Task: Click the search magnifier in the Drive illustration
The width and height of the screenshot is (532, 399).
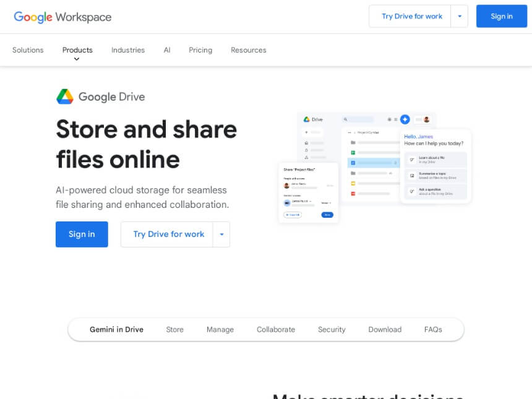Action: [346, 119]
